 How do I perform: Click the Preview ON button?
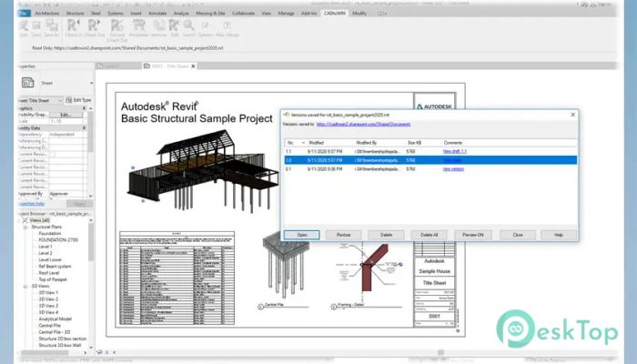pyautogui.click(x=473, y=235)
